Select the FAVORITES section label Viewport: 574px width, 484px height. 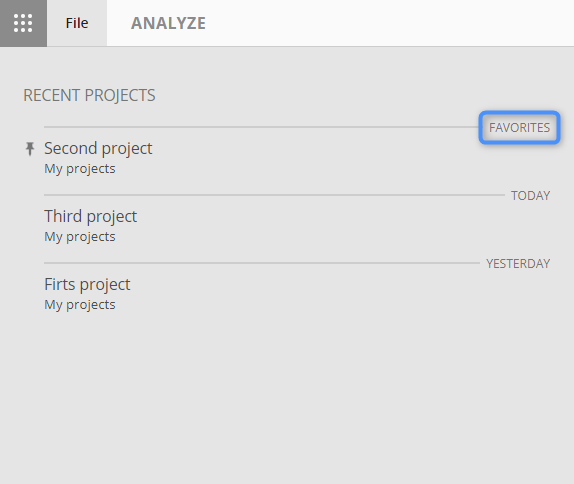519,127
